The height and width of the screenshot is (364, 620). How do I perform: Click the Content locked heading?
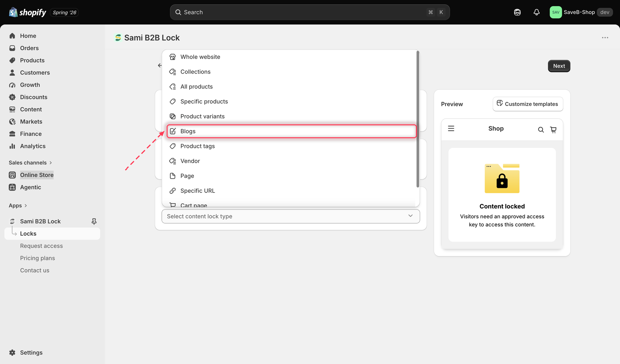[x=502, y=206]
